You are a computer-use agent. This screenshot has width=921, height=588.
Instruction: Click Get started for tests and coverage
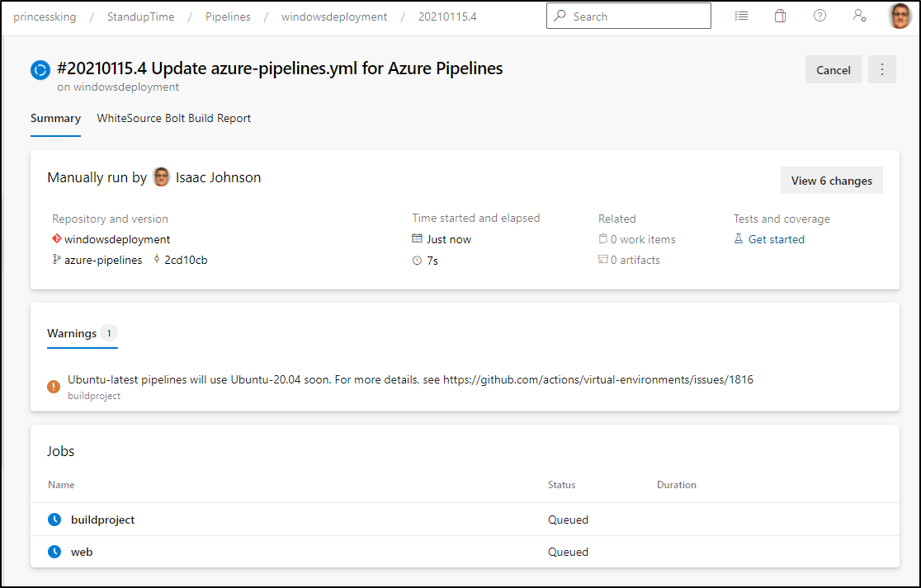[776, 239]
